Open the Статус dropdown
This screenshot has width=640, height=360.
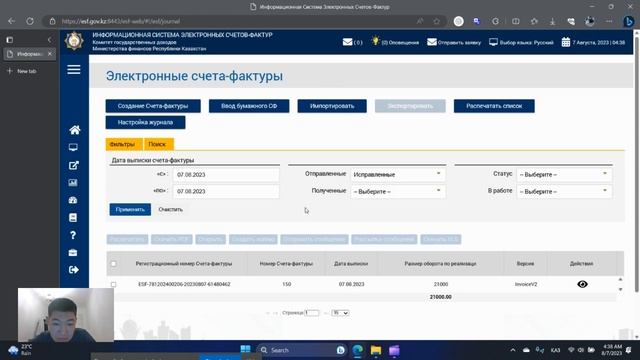[564, 174]
